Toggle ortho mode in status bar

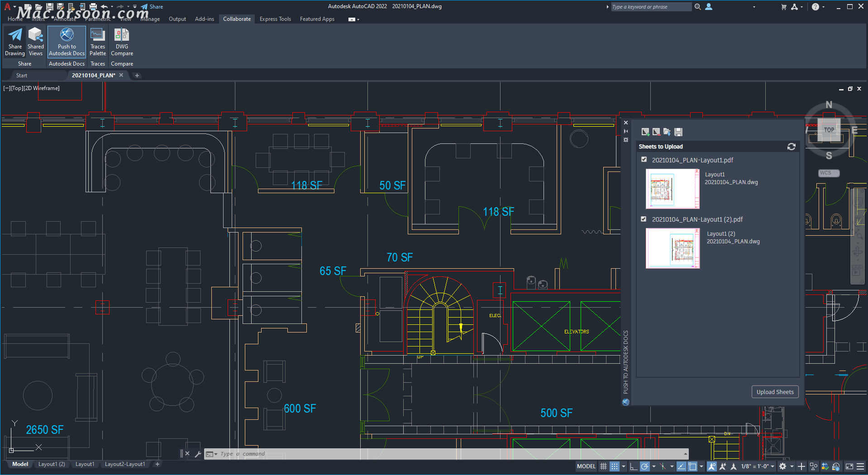pos(634,466)
